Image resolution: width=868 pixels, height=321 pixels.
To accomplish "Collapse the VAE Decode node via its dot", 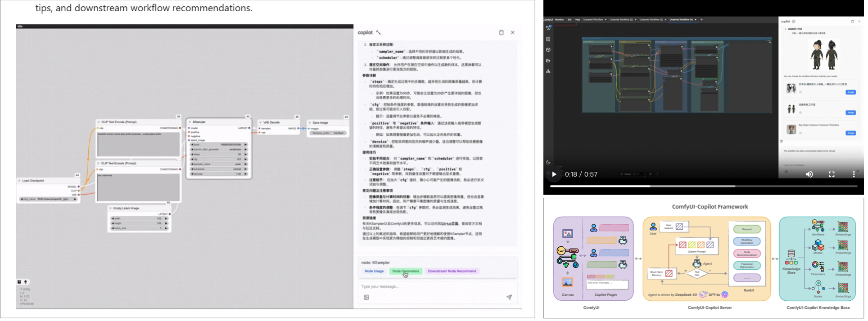I will coord(261,122).
